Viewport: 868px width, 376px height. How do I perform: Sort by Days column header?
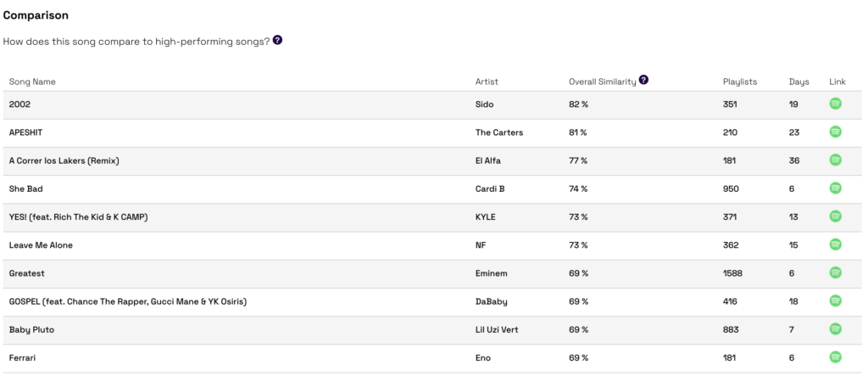point(798,81)
